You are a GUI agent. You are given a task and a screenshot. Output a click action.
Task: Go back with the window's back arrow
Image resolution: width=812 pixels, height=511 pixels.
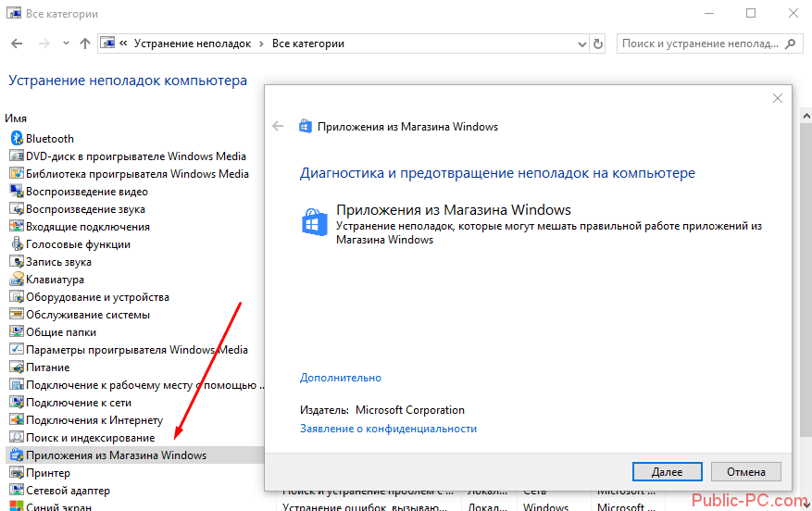[17, 44]
